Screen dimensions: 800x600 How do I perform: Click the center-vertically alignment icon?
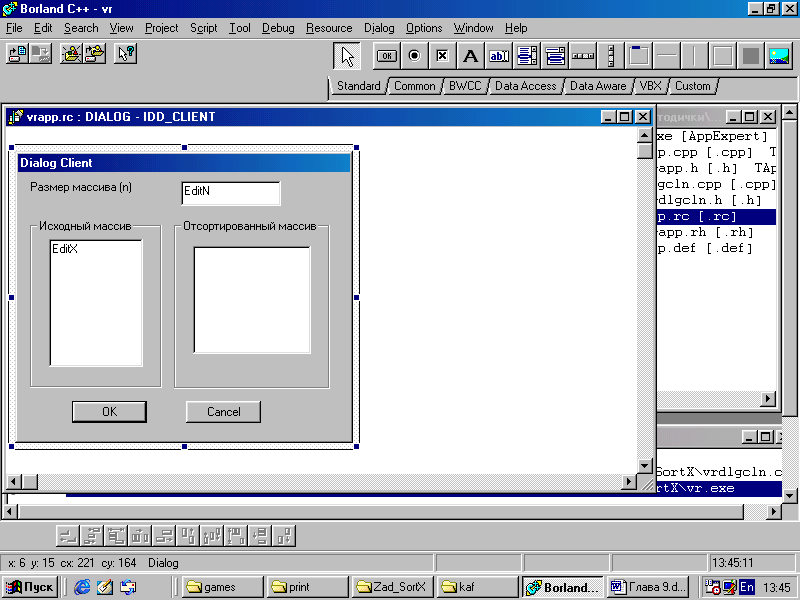pos(212,536)
